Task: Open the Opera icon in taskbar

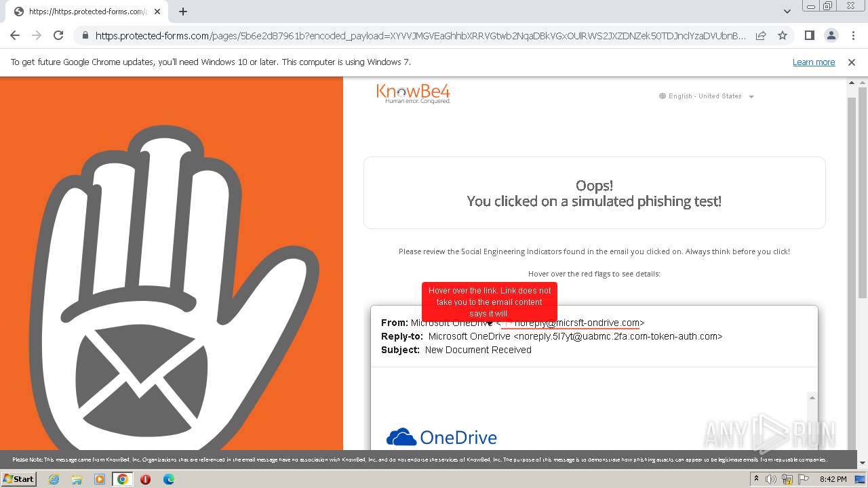Action: click(x=146, y=479)
